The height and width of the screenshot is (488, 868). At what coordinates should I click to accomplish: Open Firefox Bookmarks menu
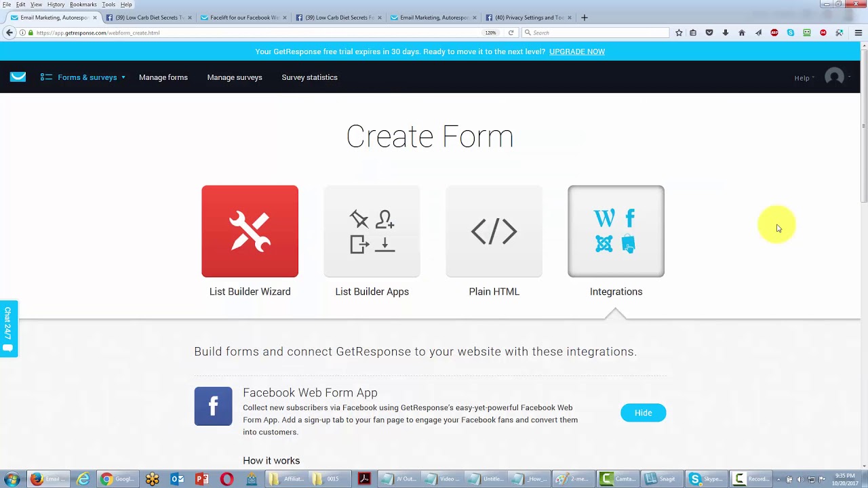pos(83,4)
